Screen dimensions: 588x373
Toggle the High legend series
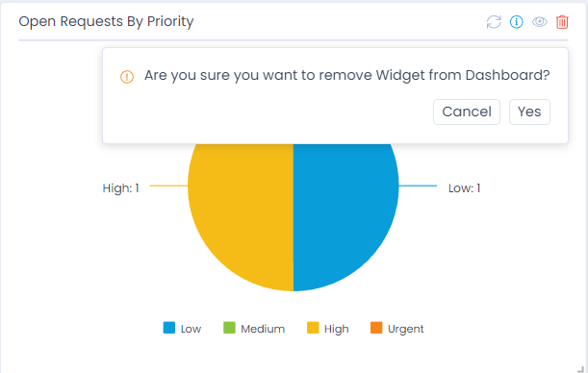pyautogui.click(x=328, y=328)
